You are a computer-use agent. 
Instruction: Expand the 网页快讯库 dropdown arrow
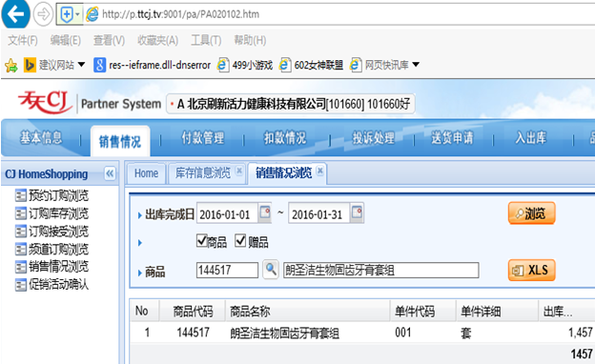pos(416,65)
